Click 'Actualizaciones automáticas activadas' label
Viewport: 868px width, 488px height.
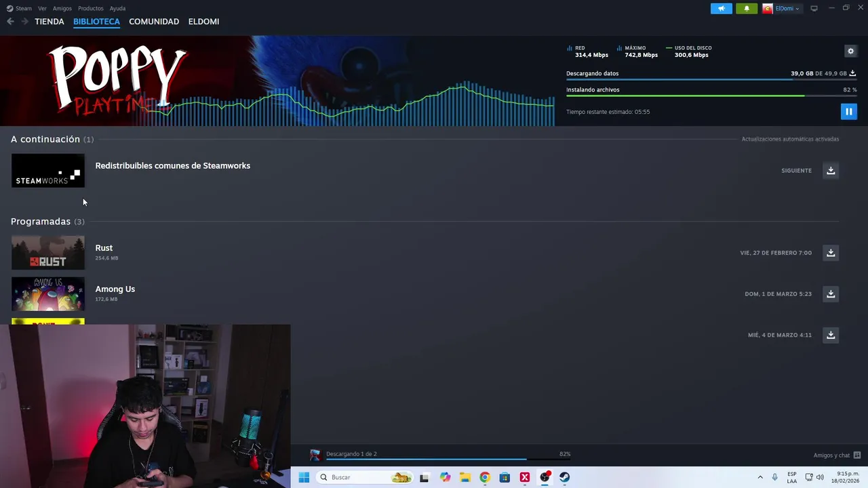click(790, 139)
